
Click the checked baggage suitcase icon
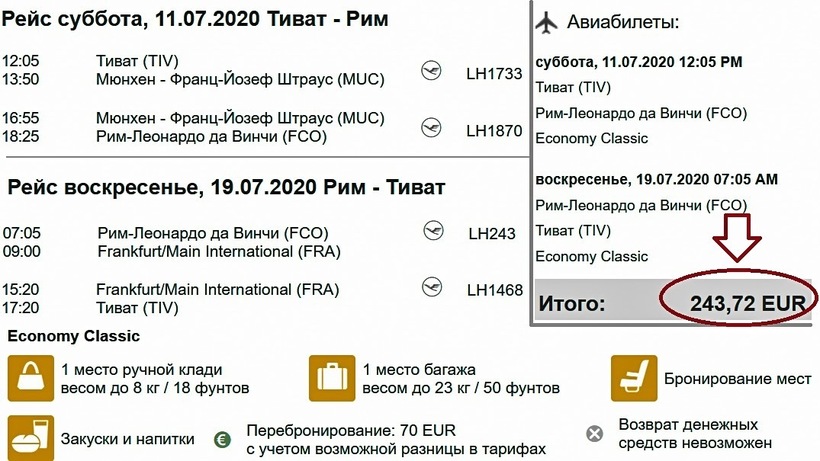(x=330, y=378)
